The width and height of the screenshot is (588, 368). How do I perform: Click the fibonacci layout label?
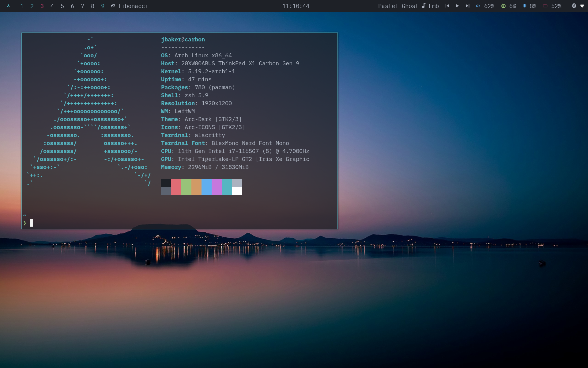[x=133, y=6]
